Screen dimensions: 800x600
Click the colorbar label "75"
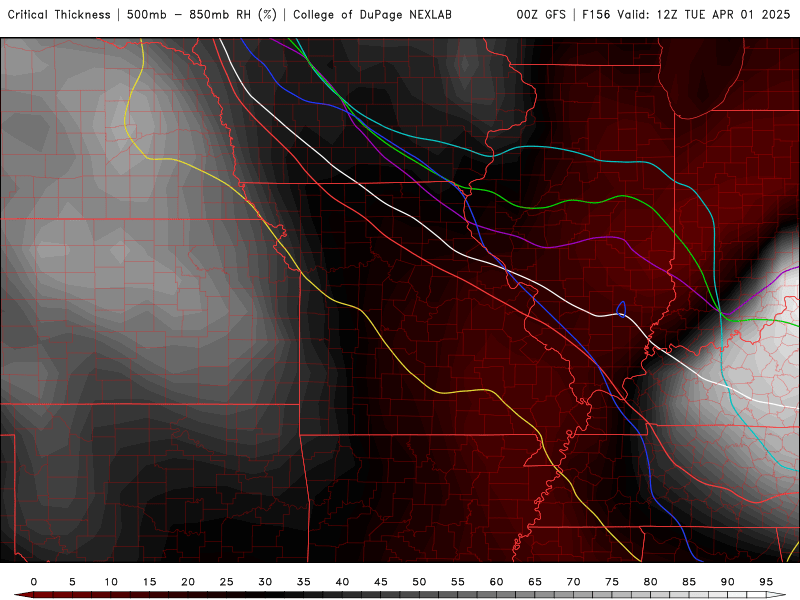(x=612, y=582)
